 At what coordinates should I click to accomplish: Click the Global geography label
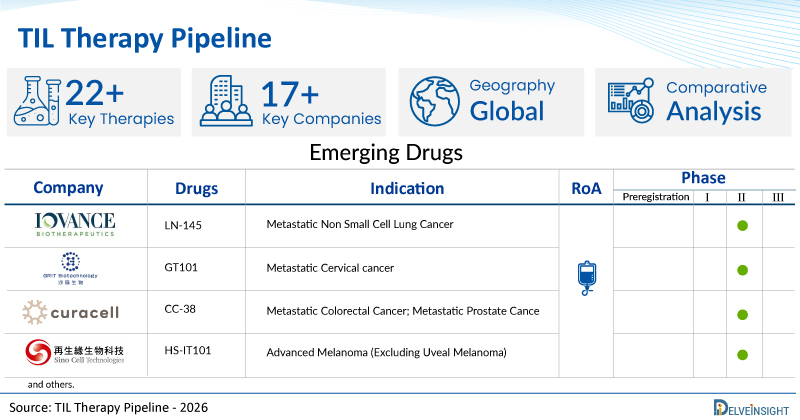pyautogui.click(x=507, y=111)
